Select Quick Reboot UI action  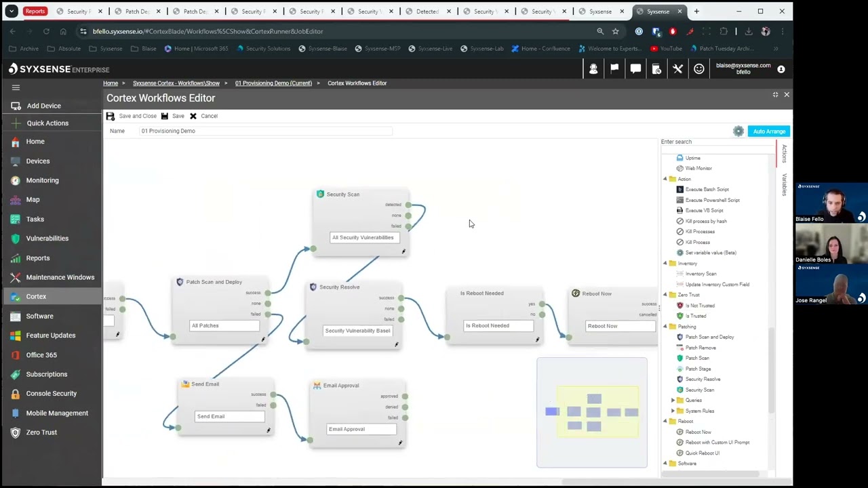[703, 453]
